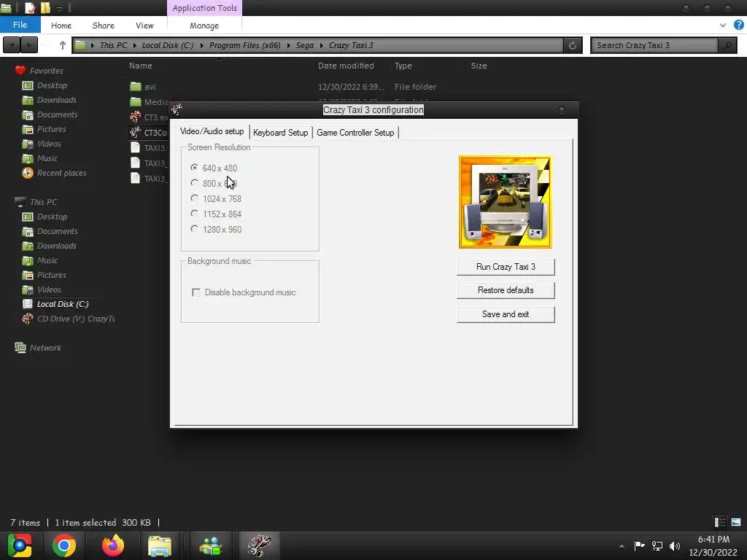Expand the ribbon with the chevron
Viewport: 747px width, 560px height.
coord(723,26)
